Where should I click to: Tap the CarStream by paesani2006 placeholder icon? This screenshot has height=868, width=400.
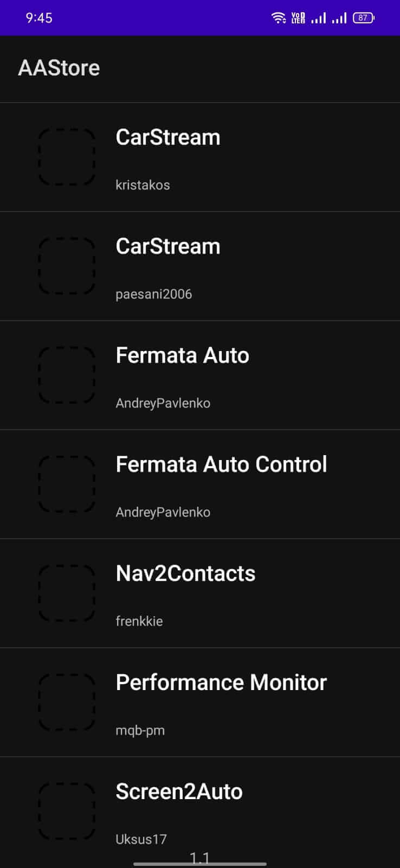coord(67,266)
